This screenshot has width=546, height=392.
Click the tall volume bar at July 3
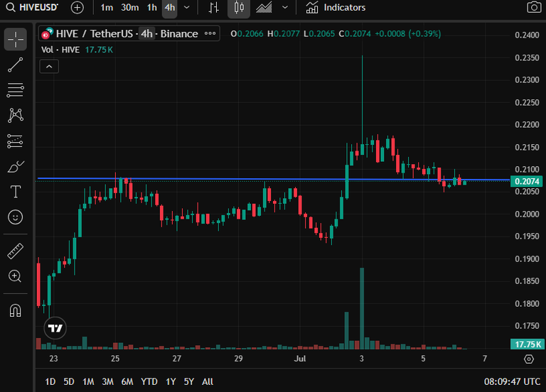(362, 308)
